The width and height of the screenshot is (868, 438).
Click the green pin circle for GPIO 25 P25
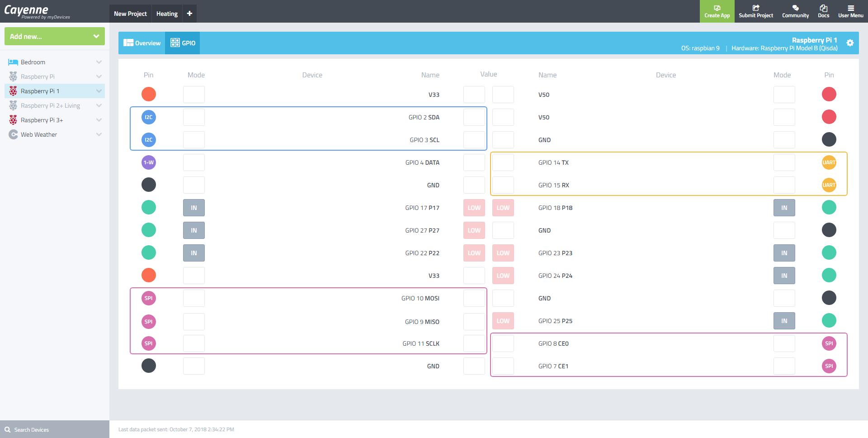point(829,321)
